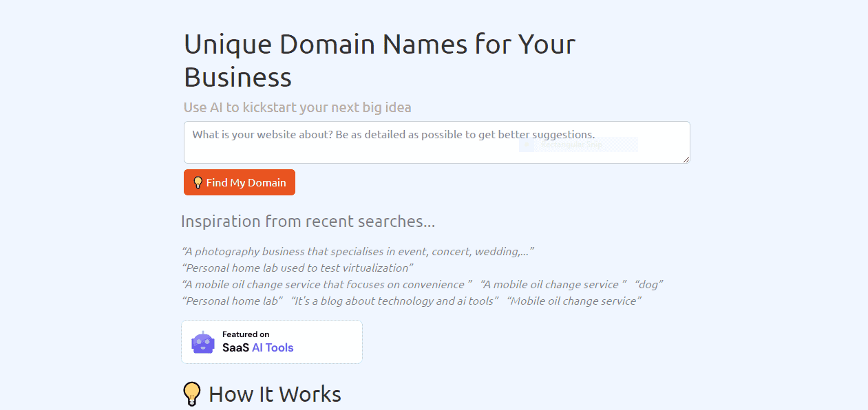Select the short "Personal home lab" suggestion

232,301
